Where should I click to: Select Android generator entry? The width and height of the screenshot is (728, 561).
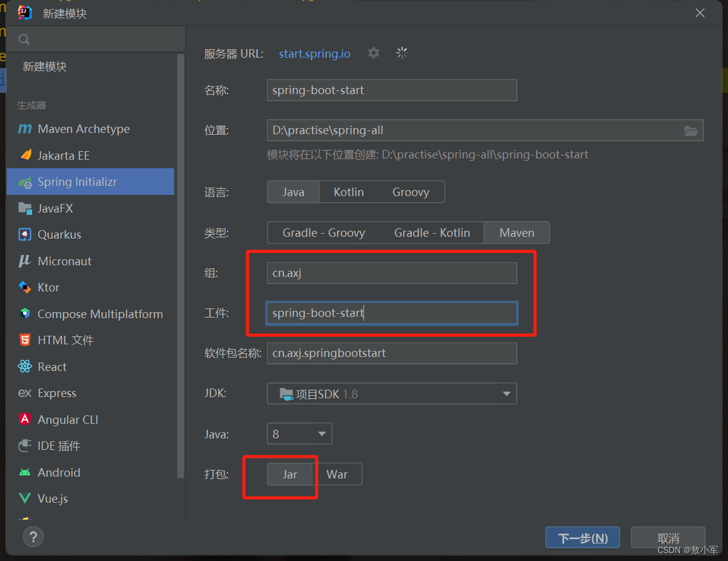(x=90, y=472)
